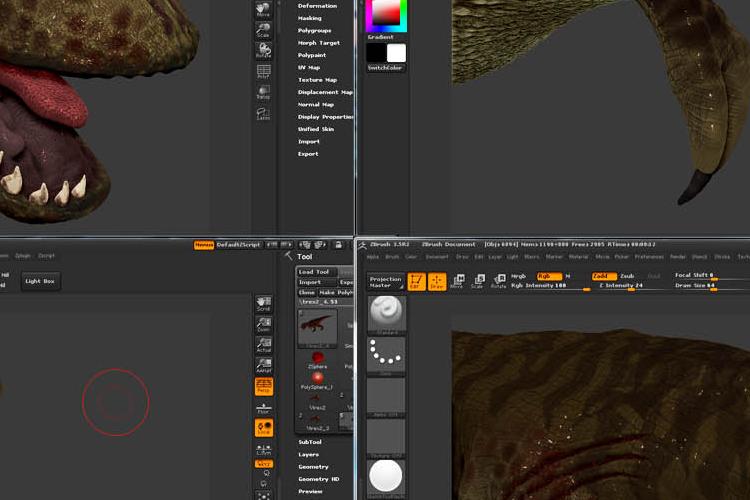The image size is (750, 500).
Task: Adjust the Rgb Intensity slider
Action: 550,286
